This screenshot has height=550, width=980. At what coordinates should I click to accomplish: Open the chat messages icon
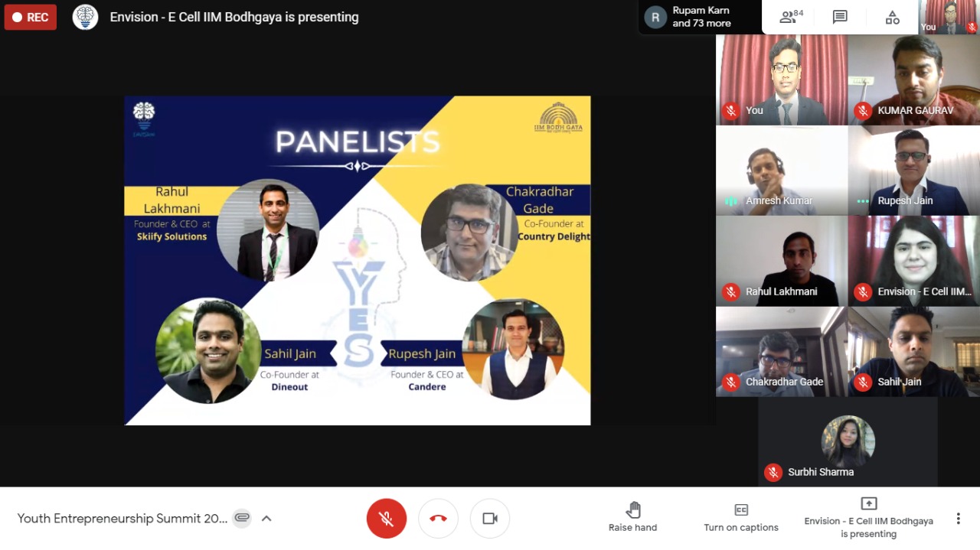pos(840,17)
